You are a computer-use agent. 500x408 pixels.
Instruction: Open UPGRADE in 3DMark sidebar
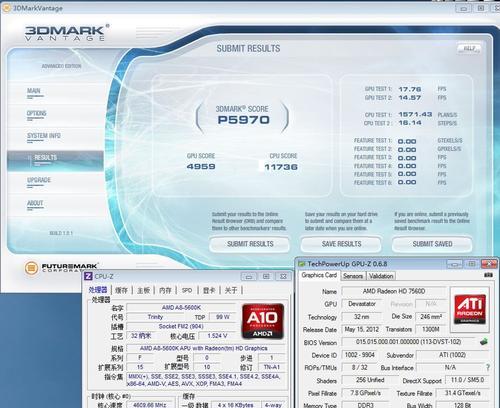(39, 180)
